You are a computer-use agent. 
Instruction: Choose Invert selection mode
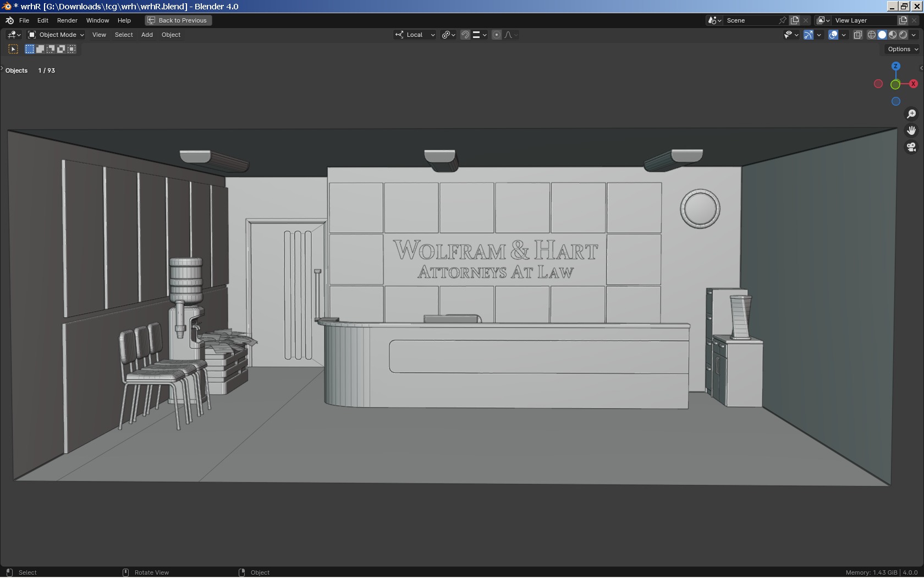61,49
